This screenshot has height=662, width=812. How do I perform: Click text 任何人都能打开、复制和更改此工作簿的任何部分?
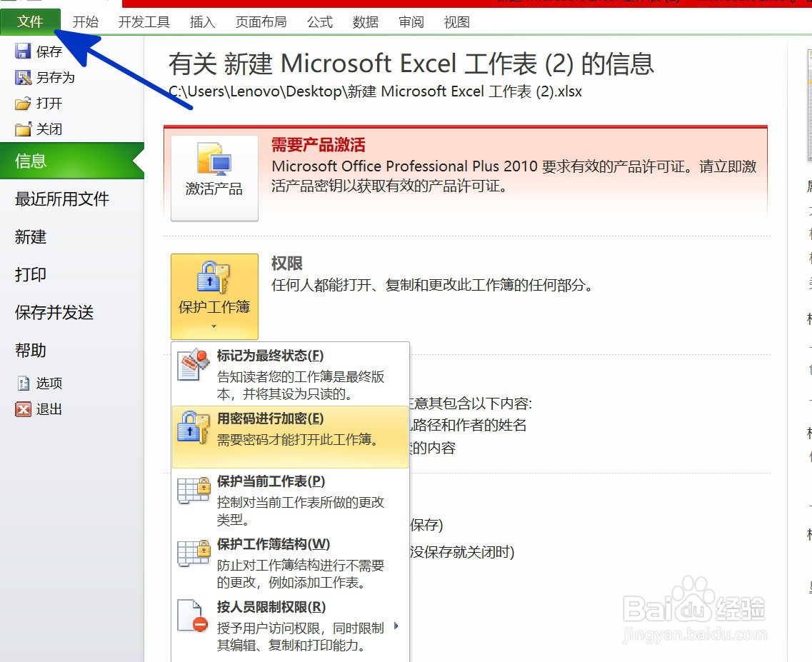point(432,285)
